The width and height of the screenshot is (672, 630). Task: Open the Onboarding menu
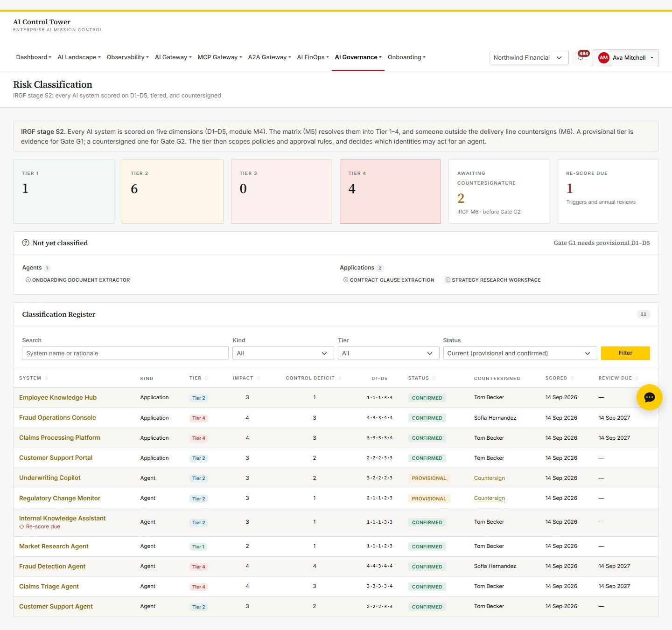406,57
